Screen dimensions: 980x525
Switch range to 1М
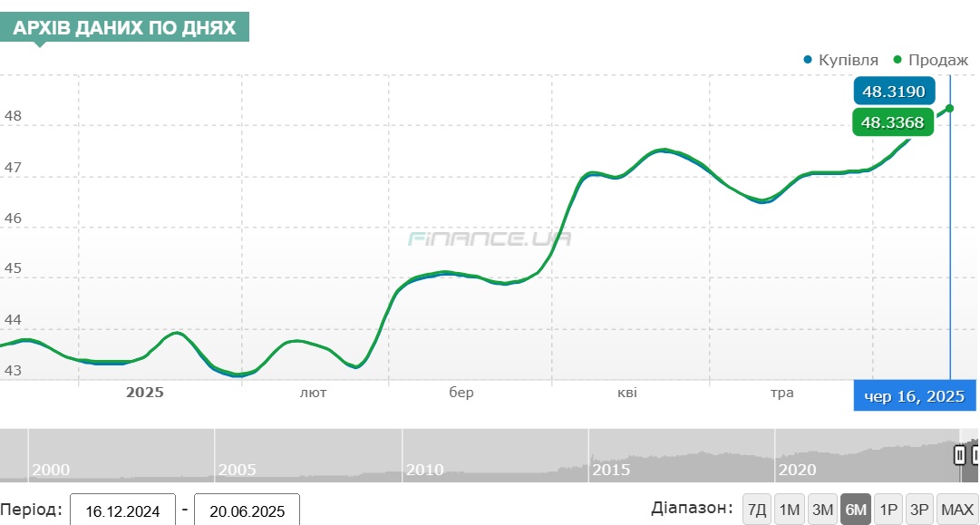point(790,510)
